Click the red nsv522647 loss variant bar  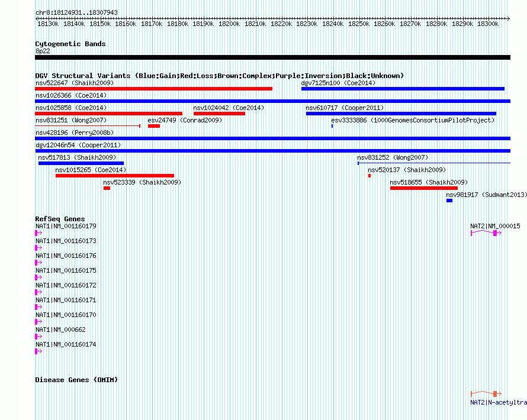point(153,89)
